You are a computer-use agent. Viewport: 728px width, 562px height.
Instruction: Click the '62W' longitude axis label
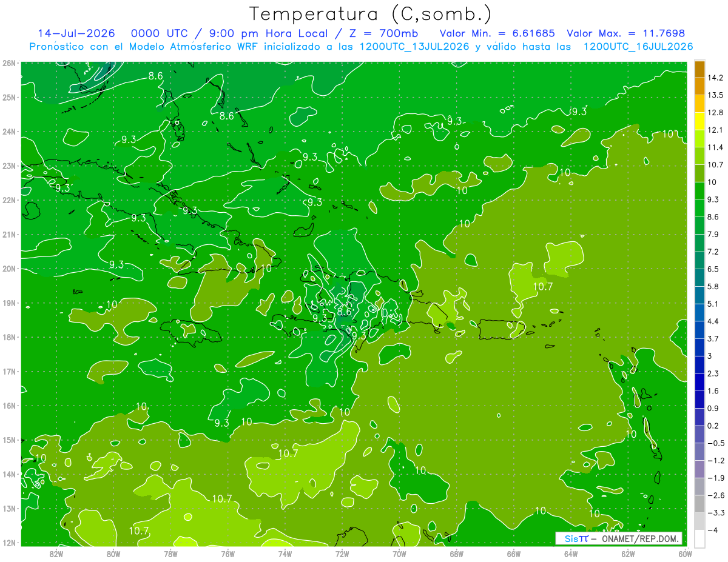click(629, 554)
